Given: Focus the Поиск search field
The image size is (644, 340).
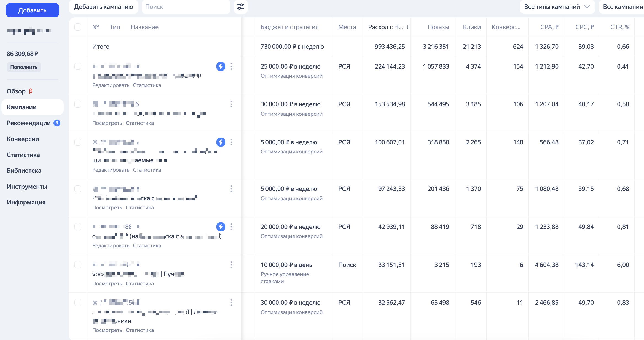Looking at the screenshot, I should (x=186, y=7).
